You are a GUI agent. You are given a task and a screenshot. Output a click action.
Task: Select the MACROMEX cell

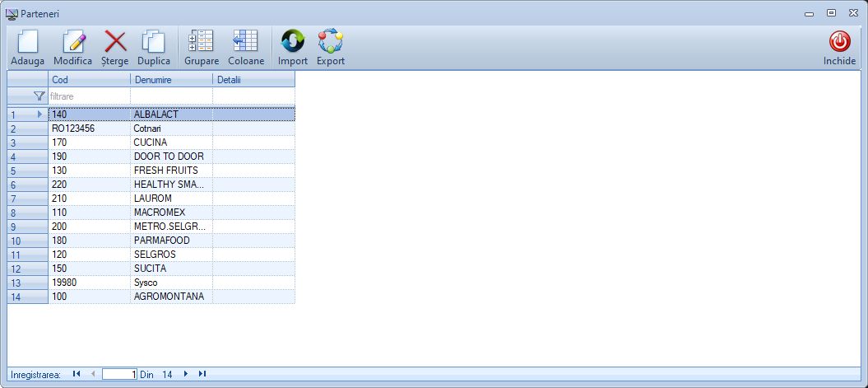pyautogui.click(x=172, y=213)
